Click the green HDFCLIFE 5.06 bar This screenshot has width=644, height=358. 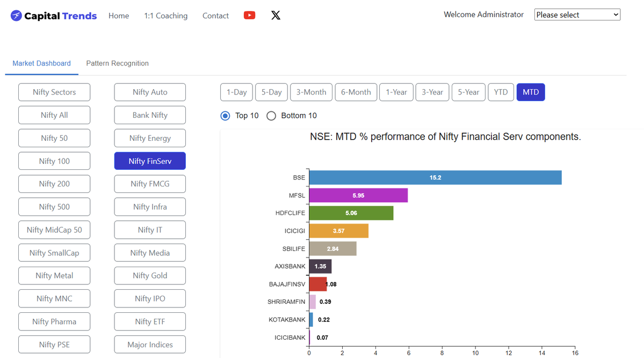351,213
